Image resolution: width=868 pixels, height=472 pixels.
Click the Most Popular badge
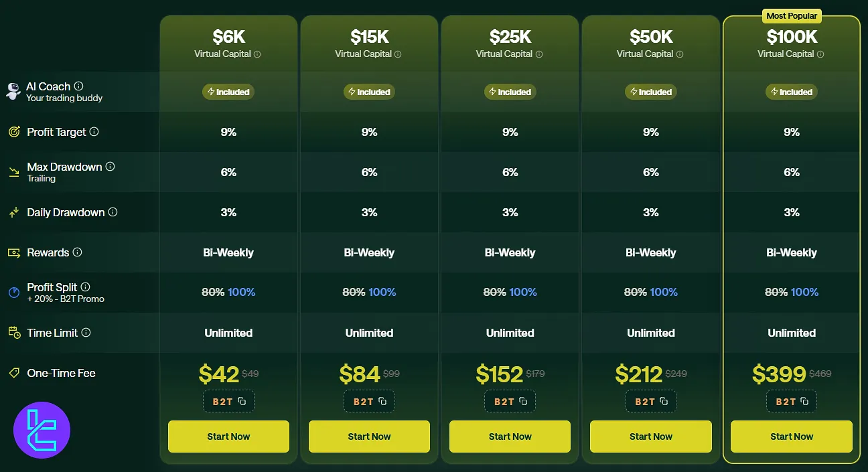point(792,15)
